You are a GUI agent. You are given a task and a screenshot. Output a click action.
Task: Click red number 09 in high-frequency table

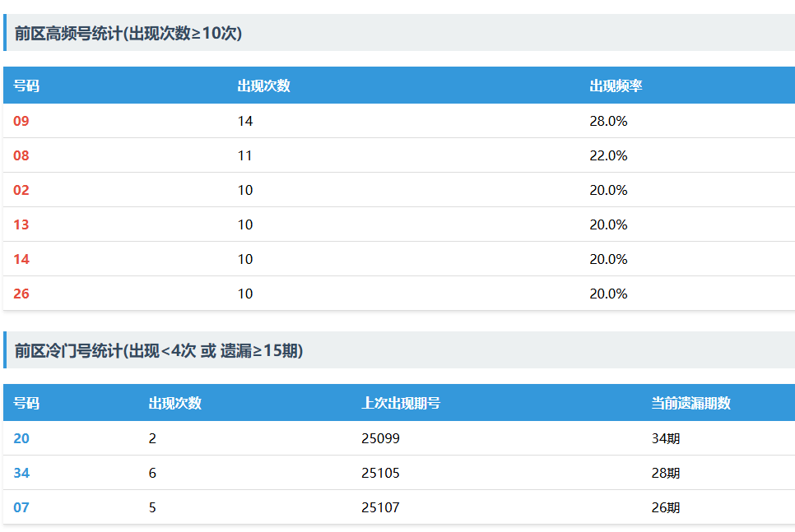[x=21, y=121]
